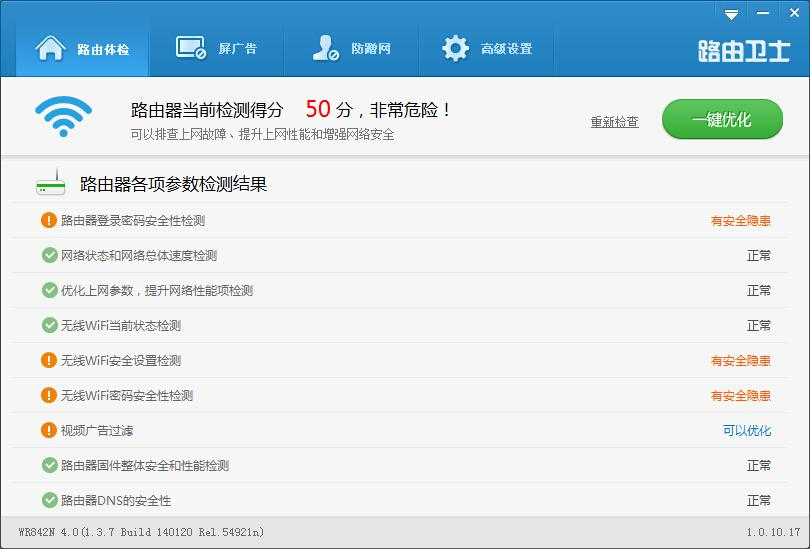This screenshot has height=549, width=810.
Task: Click 正常 status for 网络状态和网络总体速度检测
Action: (759, 256)
